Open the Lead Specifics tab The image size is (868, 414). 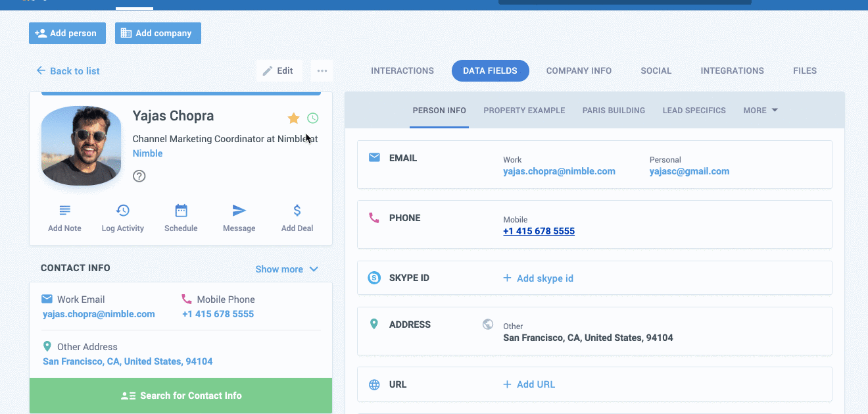click(694, 111)
